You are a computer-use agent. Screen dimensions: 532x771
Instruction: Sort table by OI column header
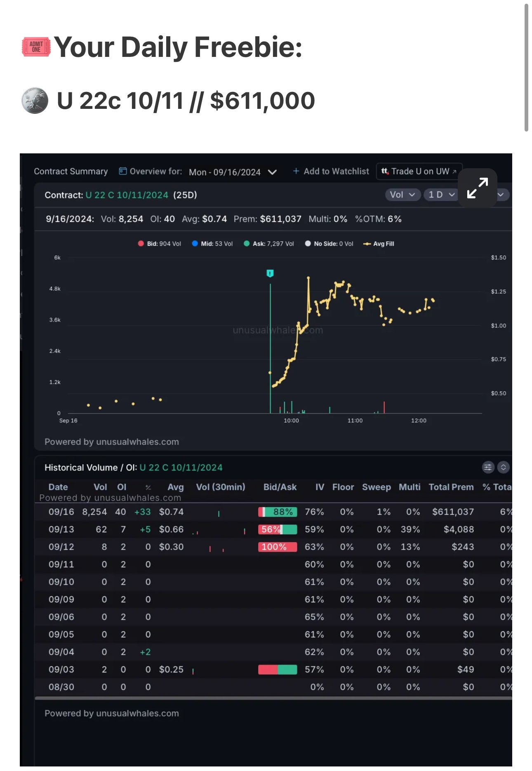pyautogui.click(x=122, y=487)
